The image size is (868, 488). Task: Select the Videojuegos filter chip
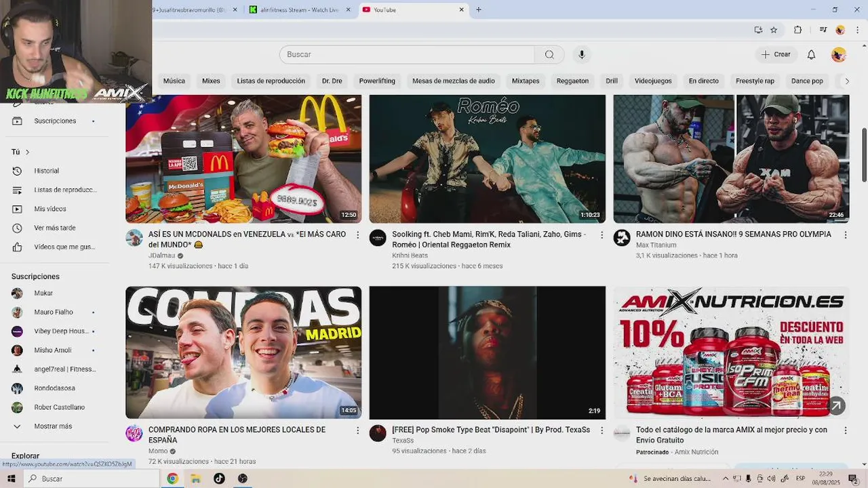pos(653,81)
